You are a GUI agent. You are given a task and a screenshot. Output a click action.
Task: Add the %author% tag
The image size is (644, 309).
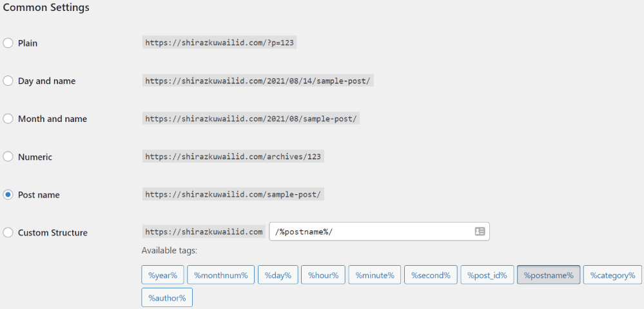tap(167, 297)
